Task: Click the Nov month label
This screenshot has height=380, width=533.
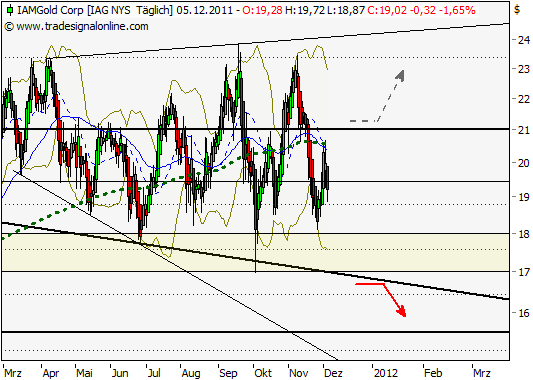Action: tap(299, 373)
